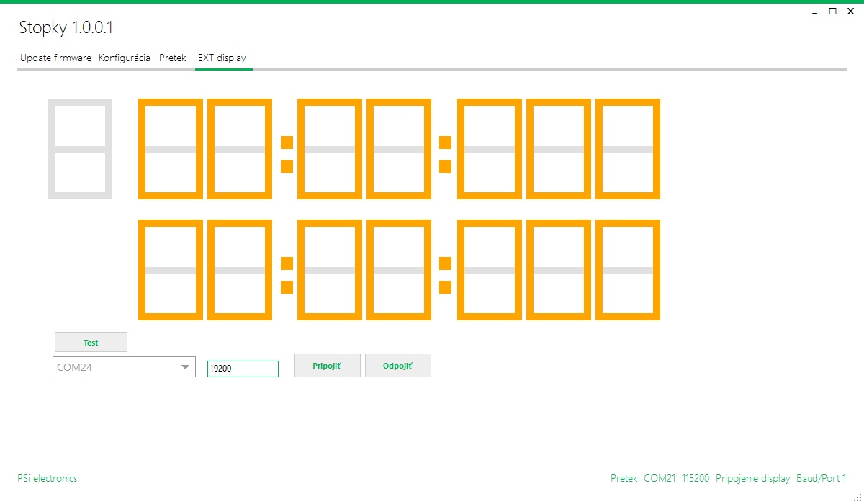Expand the COM24 port dropdown
Screen dimensions: 864x504
(185, 367)
